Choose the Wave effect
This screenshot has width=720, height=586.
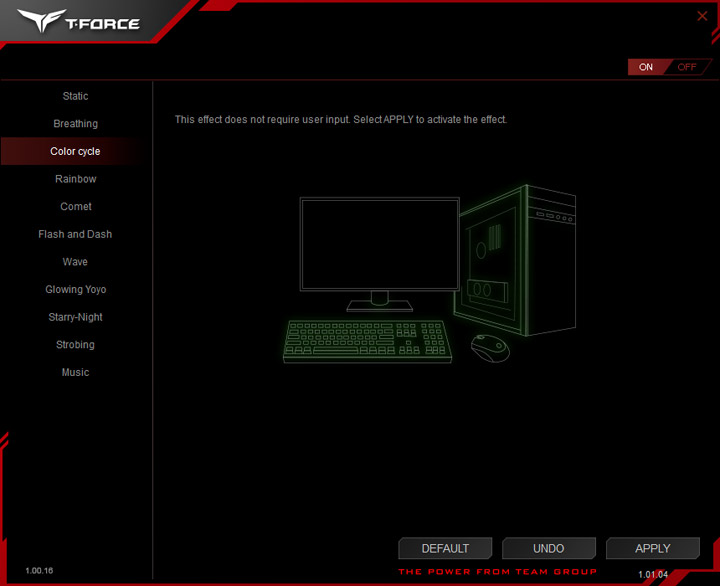coord(75,261)
